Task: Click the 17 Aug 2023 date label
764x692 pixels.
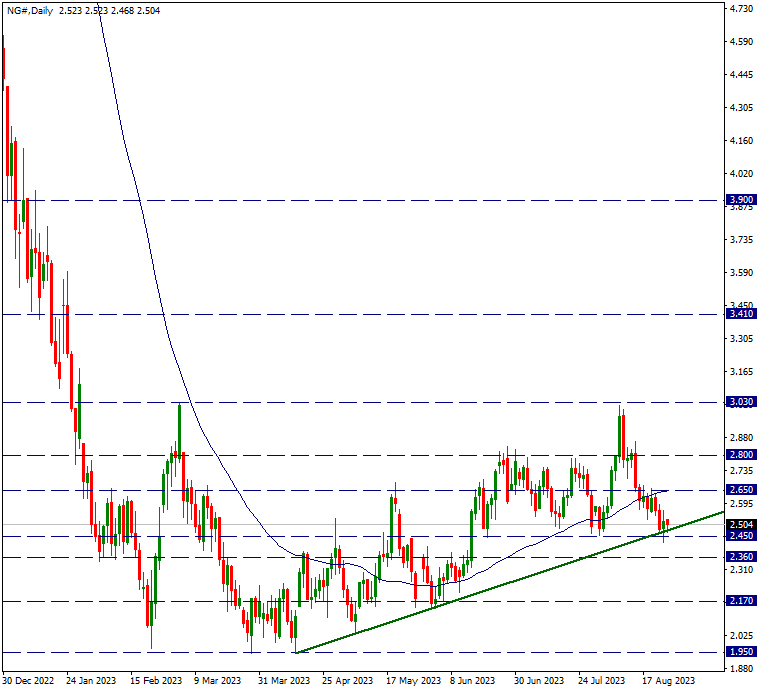Action: click(668, 681)
